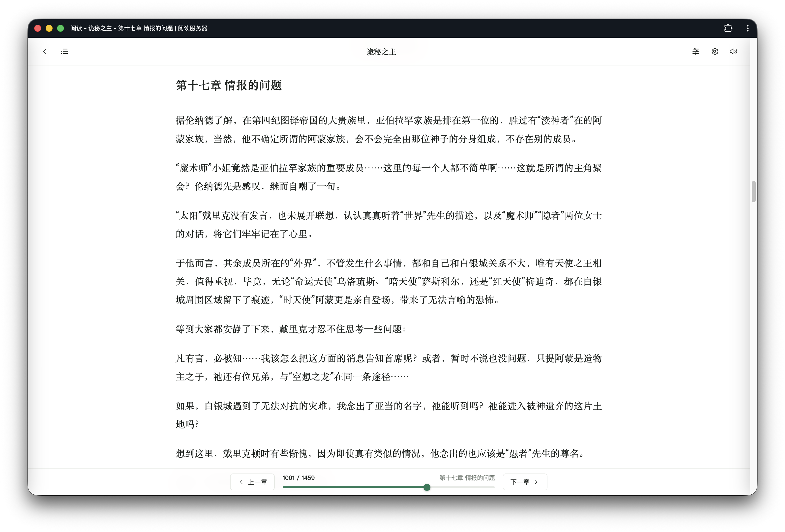The height and width of the screenshot is (532, 785).
Task: Go to next chapter 下一章
Action: pos(525,482)
